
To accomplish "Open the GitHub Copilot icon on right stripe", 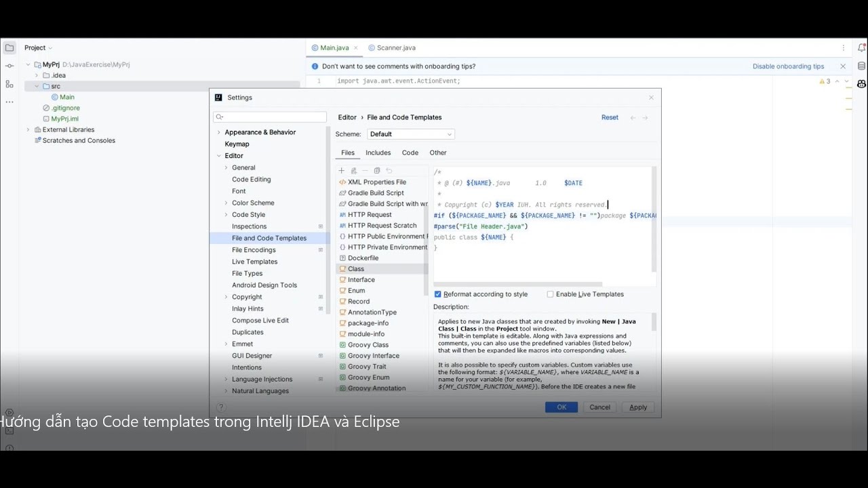I will 861,84.
